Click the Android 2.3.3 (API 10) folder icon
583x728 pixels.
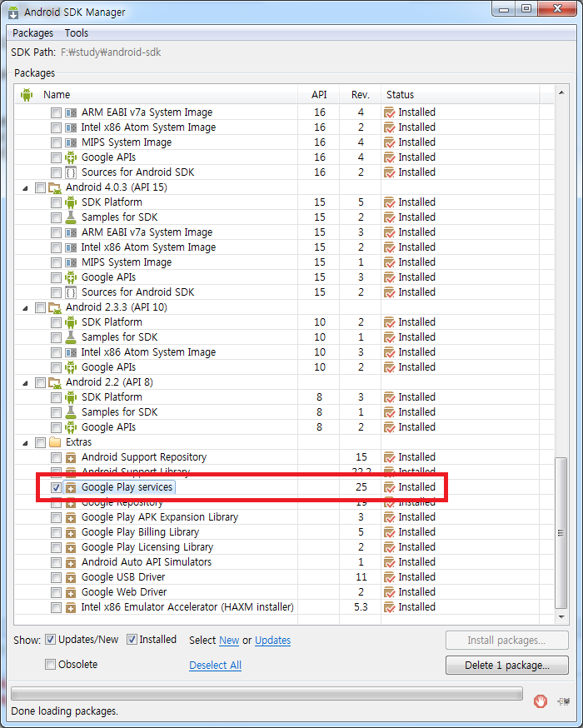[55, 307]
